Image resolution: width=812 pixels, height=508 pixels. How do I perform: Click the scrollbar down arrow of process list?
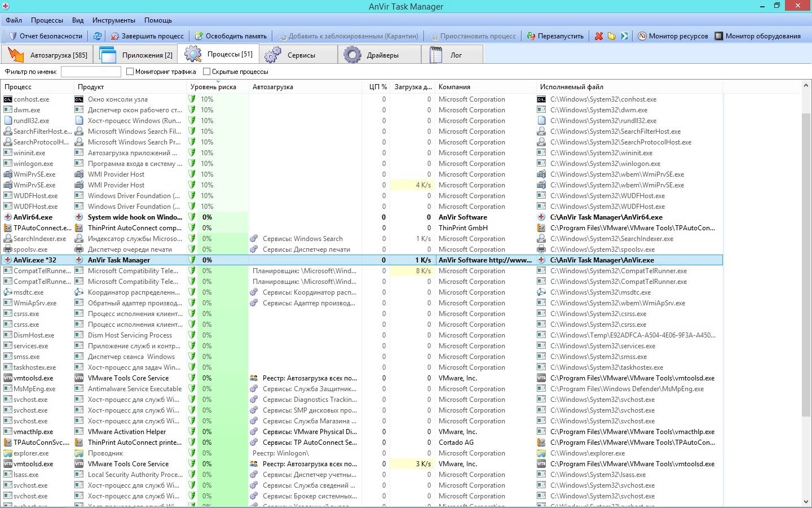(806, 501)
